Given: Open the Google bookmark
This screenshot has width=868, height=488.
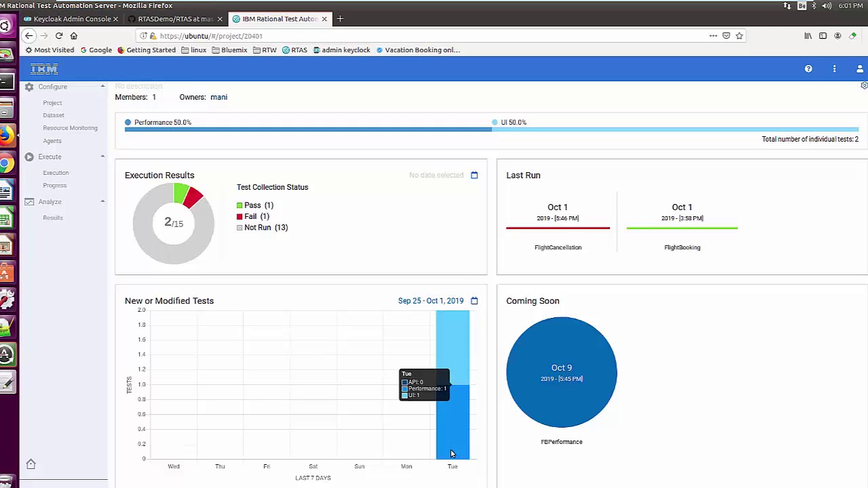Looking at the screenshot, I should [x=96, y=50].
